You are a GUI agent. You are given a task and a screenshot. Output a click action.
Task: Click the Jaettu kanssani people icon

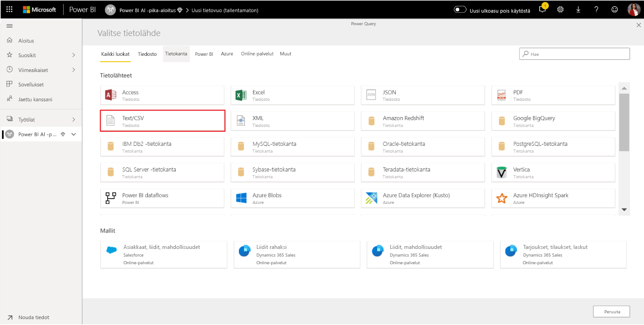click(x=9, y=99)
